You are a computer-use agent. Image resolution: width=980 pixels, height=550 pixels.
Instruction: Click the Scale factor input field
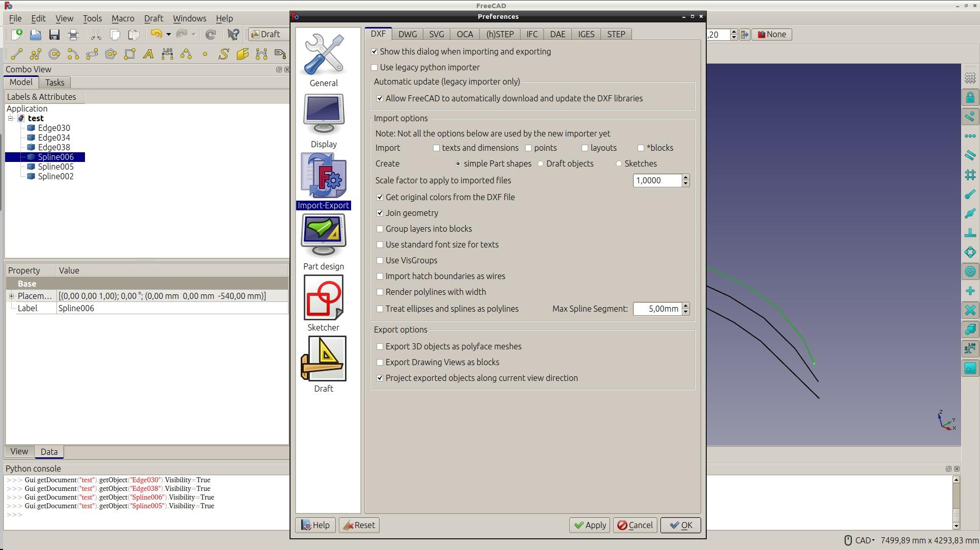(656, 180)
